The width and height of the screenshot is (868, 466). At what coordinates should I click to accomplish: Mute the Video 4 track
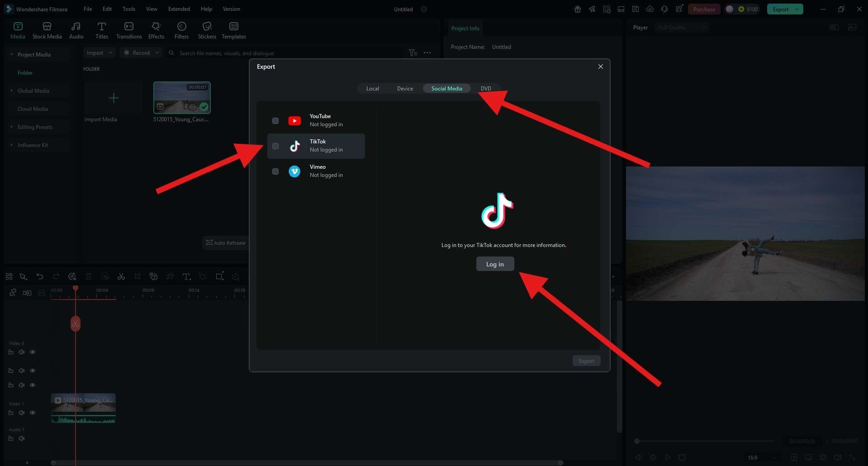tap(22, 352)
